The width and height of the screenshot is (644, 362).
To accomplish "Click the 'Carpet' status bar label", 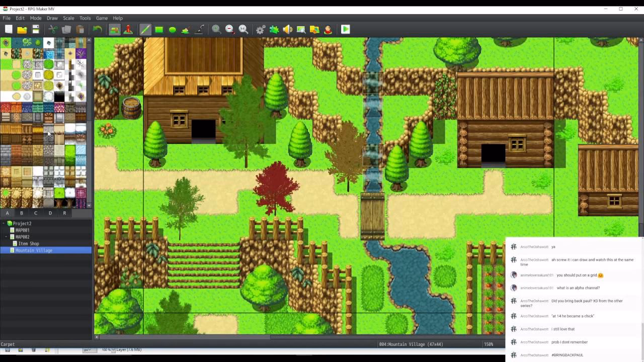I will click(8, 344).
